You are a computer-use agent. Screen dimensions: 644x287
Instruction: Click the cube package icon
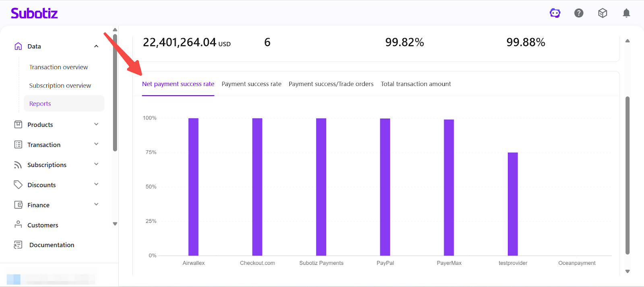(x=603, y=13)
